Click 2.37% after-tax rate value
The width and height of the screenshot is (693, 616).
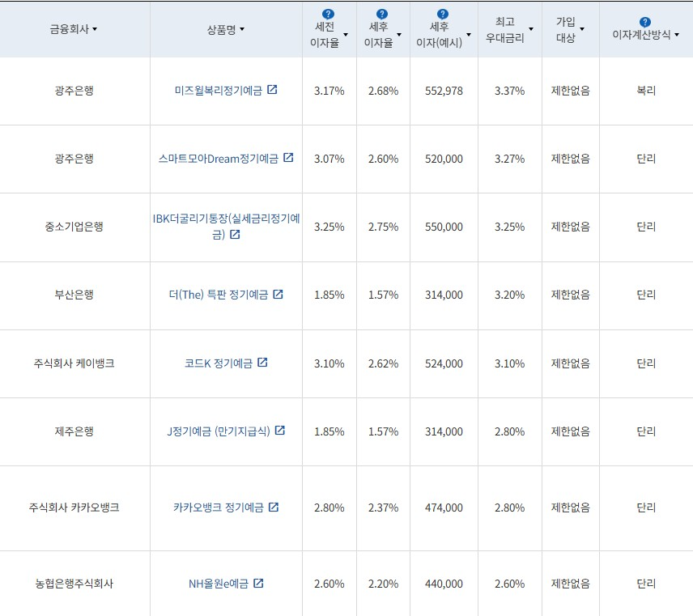(383, 508)
